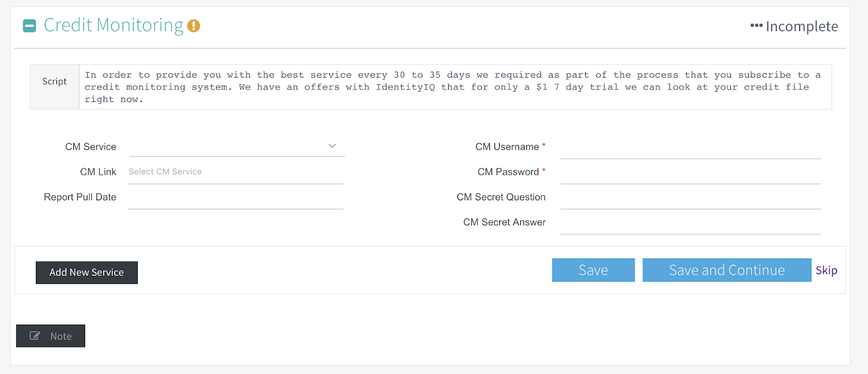Viewport: 868px width, 374px height.
Task: Click the Incomplete status label
Action: [x=802, y=26]
